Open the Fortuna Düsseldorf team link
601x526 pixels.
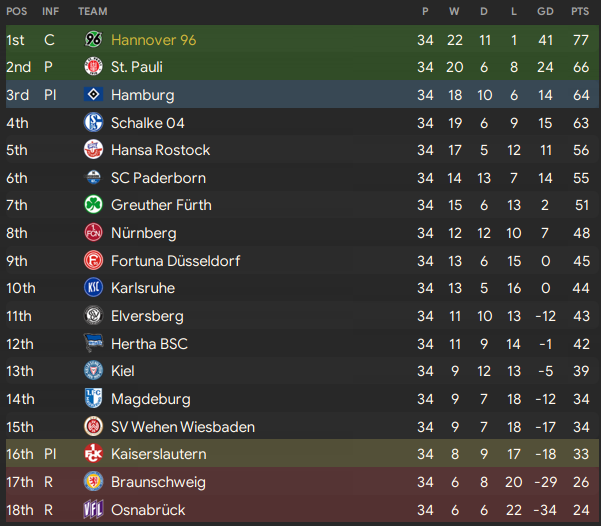coord(175,261)
